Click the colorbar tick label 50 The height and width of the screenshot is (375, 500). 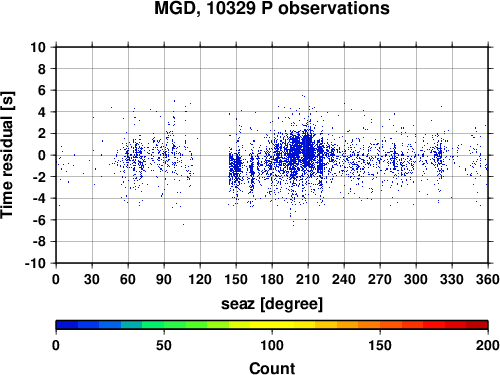pyautogui.click(x=164, y=345)
